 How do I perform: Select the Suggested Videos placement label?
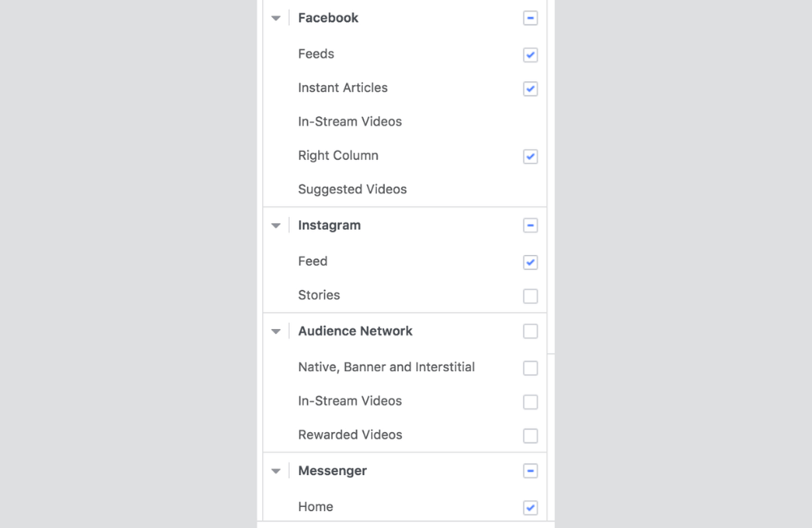click(x=352, y=189)
